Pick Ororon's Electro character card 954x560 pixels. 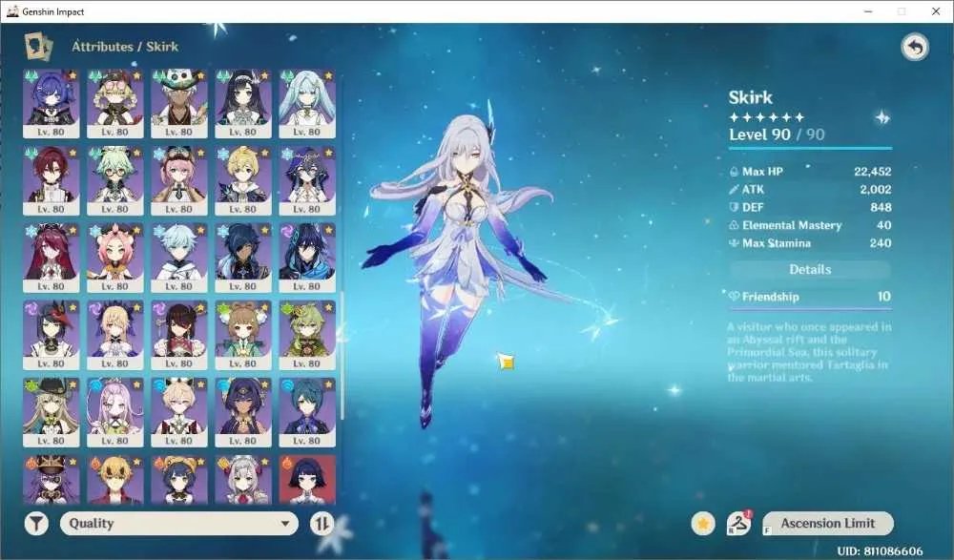307,259
